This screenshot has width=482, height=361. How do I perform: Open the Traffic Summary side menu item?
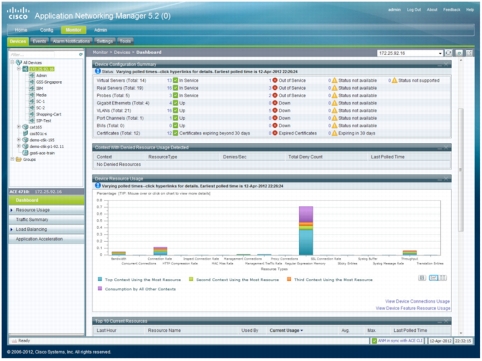[x=46, y=220]
